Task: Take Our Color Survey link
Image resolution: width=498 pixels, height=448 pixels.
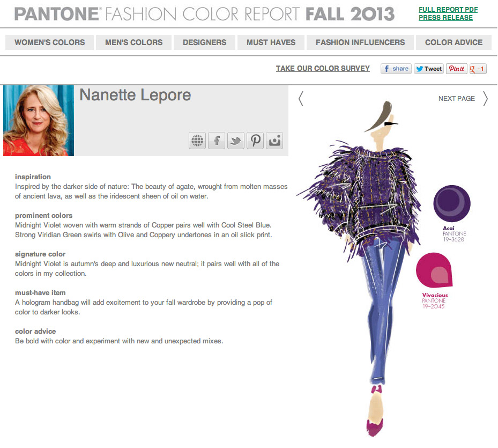Action: [x=323, y=68]
